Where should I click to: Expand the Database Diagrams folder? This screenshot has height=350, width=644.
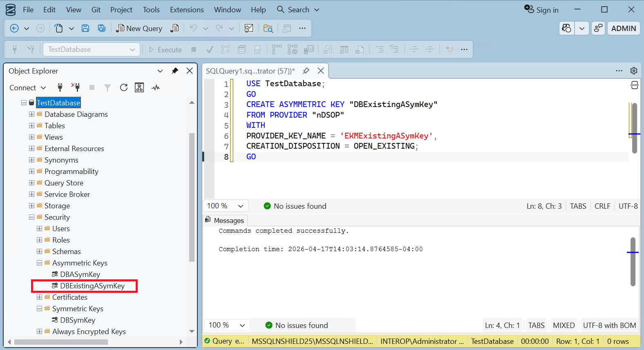click(x=32, y=114)
